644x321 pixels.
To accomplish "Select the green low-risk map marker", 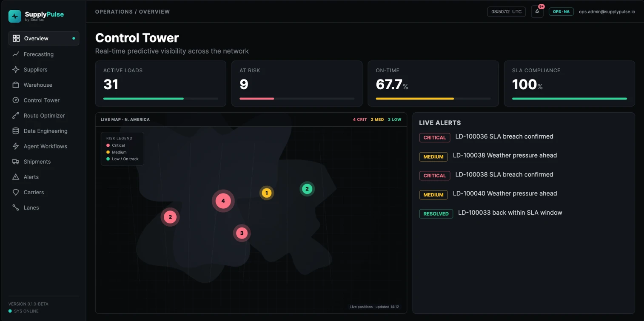I will (307, 189).
